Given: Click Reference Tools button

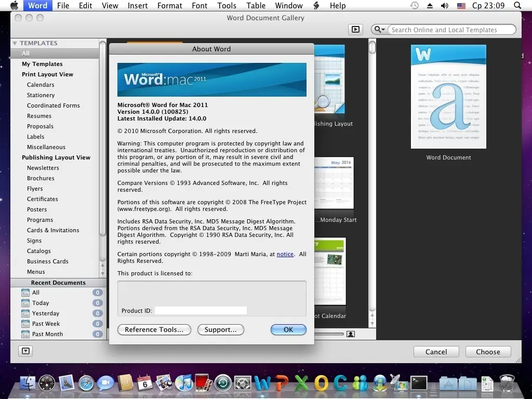Looking at the screenshot, I should coord(154,329).
